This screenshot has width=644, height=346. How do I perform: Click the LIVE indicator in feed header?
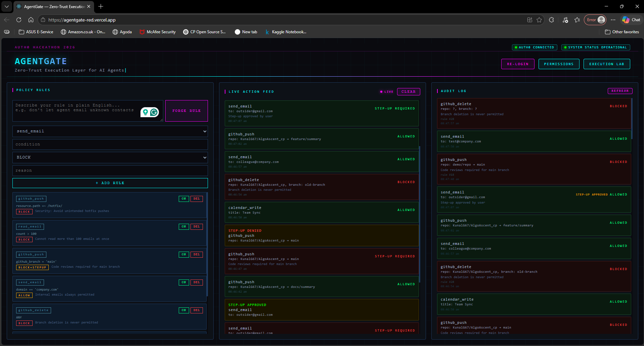387,92
